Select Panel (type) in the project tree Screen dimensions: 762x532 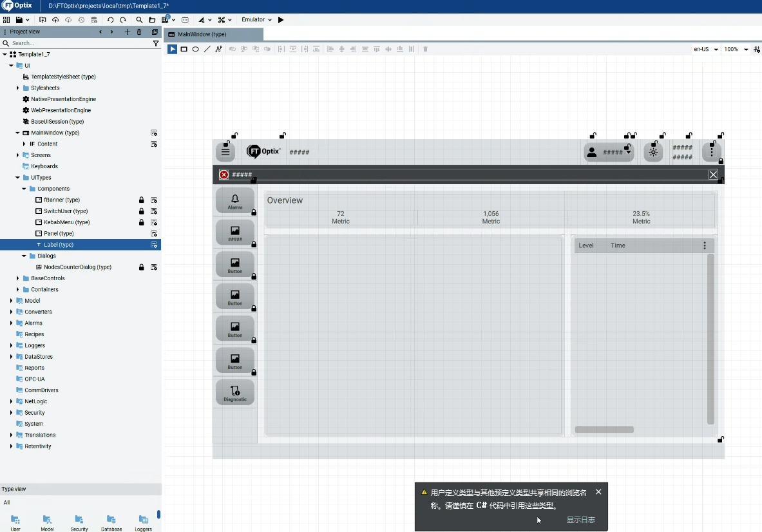point(59,233)
